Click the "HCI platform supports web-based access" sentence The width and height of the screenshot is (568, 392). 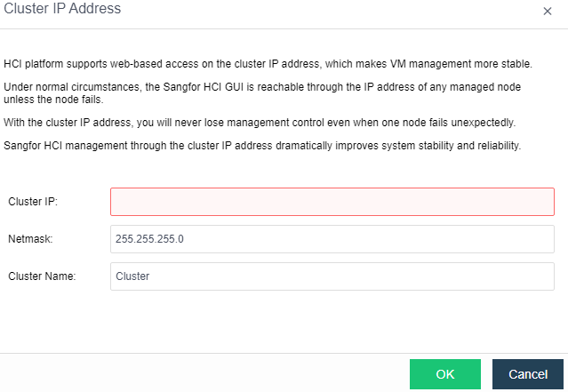click(x=268, y=64)
